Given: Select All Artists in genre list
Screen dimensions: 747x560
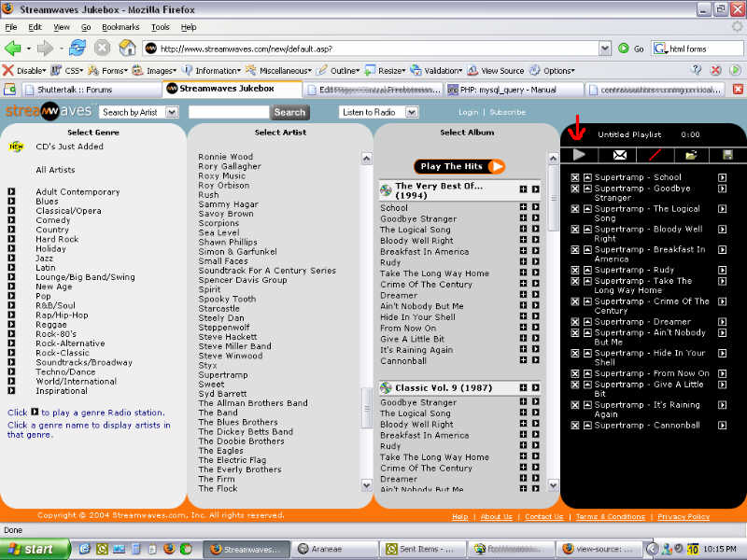Looking at the screenshot, I should pyautogui.click(x=55, y=170).
